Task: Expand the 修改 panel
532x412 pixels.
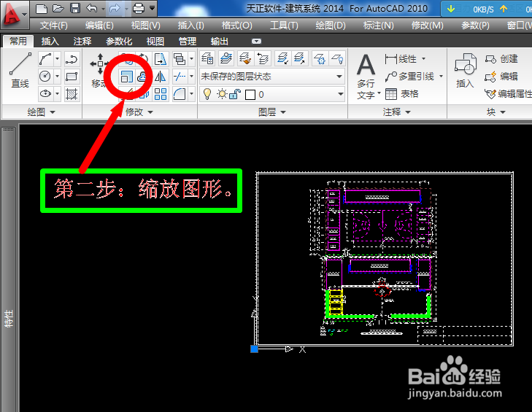Action: (x=139, y=112)
